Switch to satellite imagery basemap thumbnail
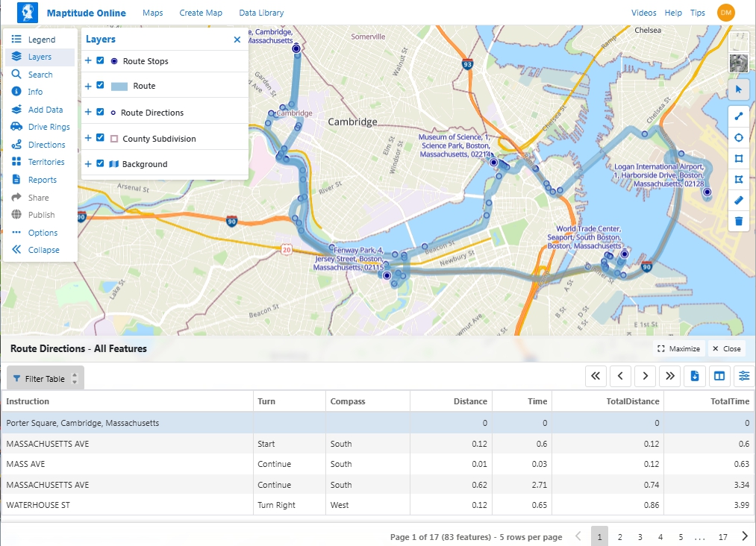 [x=739, y=63]
